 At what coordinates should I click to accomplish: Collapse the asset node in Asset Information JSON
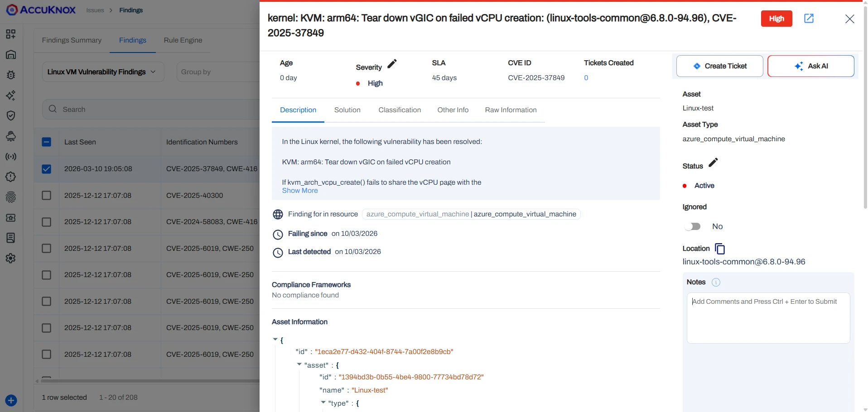click(299, 365)
